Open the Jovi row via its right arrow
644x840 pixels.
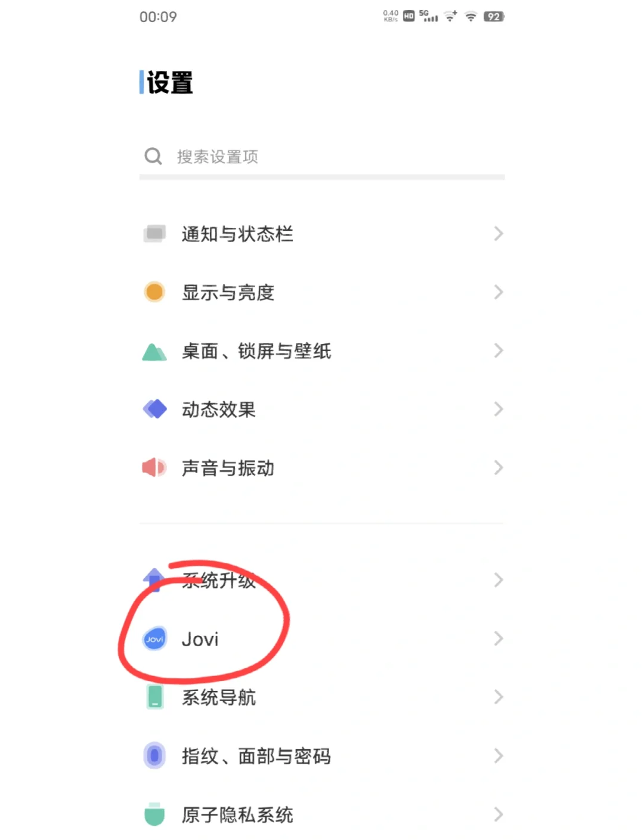coord(499,638)
